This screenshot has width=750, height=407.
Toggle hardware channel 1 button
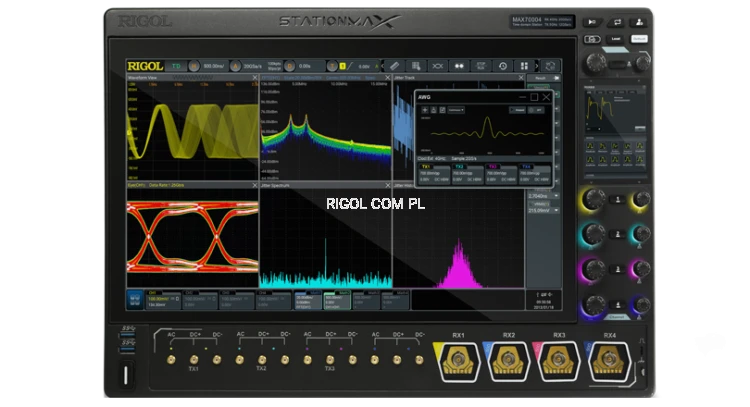pos(618,199)
